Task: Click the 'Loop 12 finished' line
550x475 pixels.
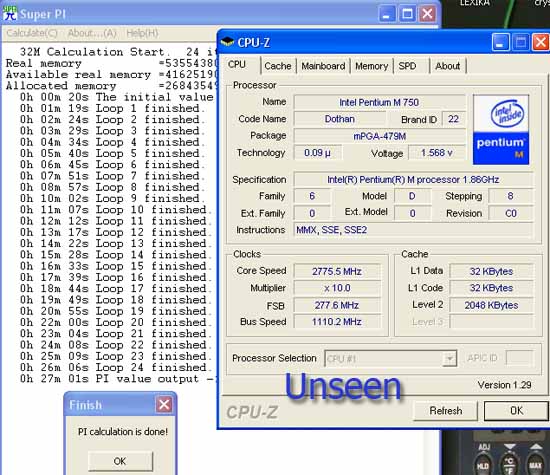Action: (116, 232)
